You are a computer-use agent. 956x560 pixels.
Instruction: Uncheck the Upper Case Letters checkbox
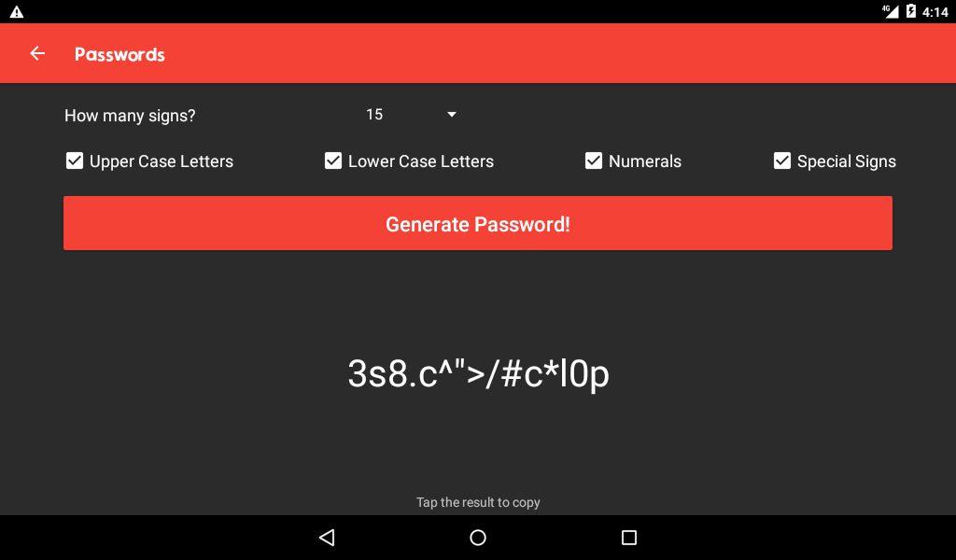75,161
